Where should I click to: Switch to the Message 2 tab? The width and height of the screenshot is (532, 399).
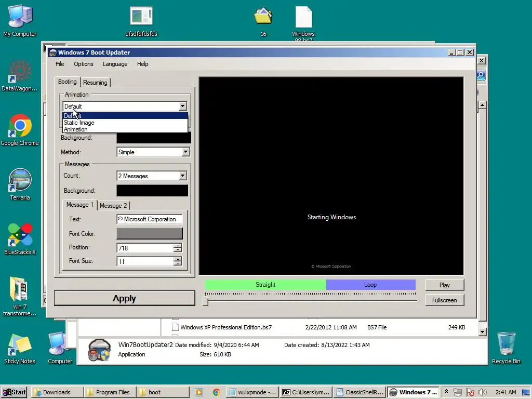[x=113, y=206]
